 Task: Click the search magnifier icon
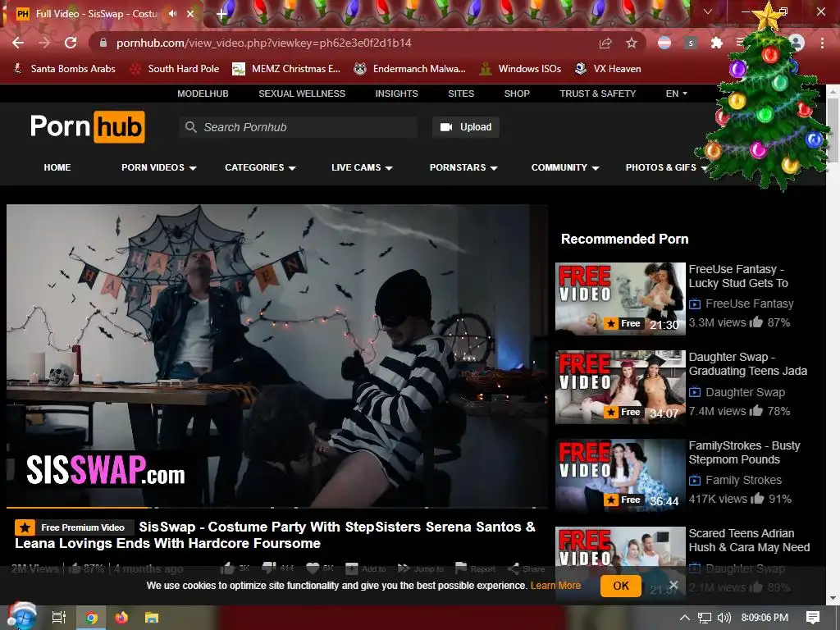tap(190, 127)
